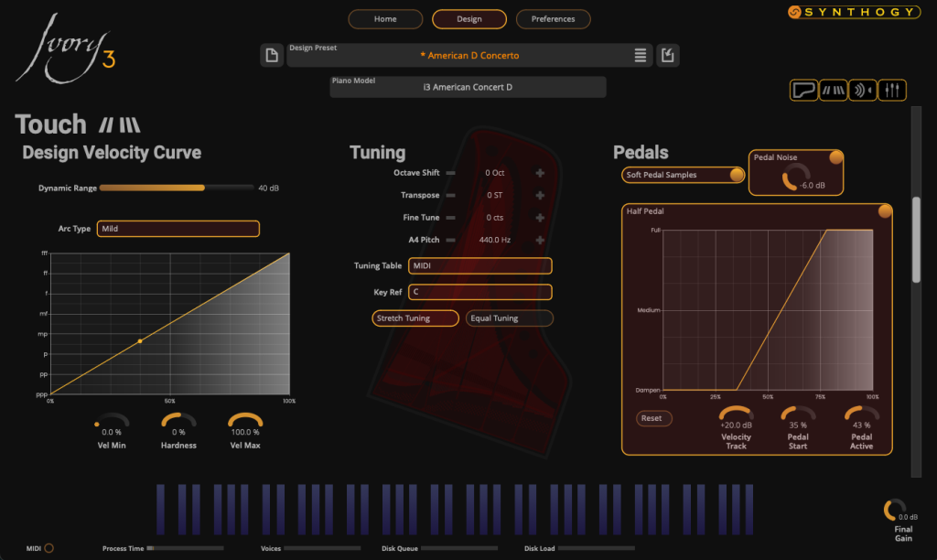Screen dimensions: 937x560
Task: Raise A4 Pitch with plus
Action: (540, 240)
